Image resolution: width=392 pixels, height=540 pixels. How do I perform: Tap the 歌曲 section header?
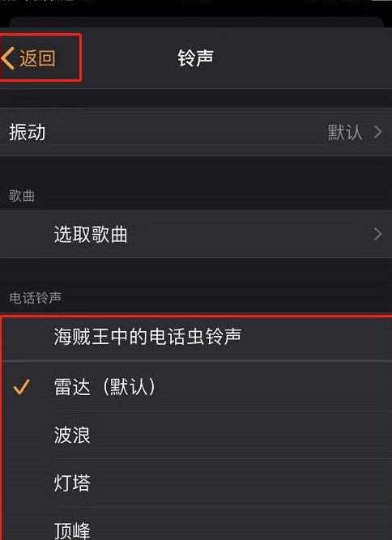click(x=22, y=196)
